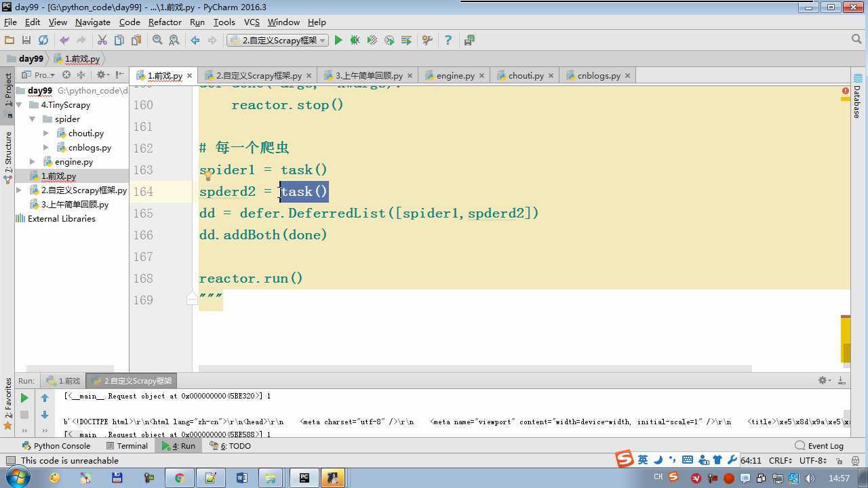The width and height of the screenshot is (868, 488).
Task: Click the Open folder toolbar icon
Action: point(9,41)
